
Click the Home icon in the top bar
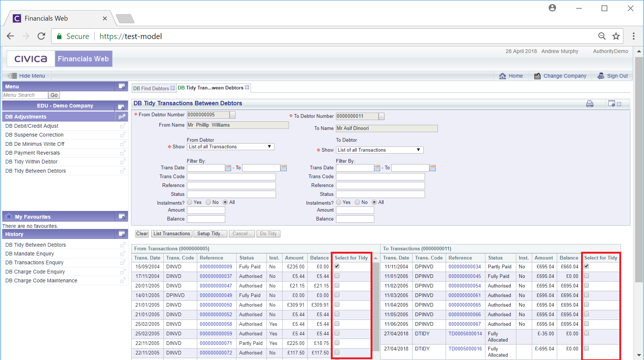(502, 76)
